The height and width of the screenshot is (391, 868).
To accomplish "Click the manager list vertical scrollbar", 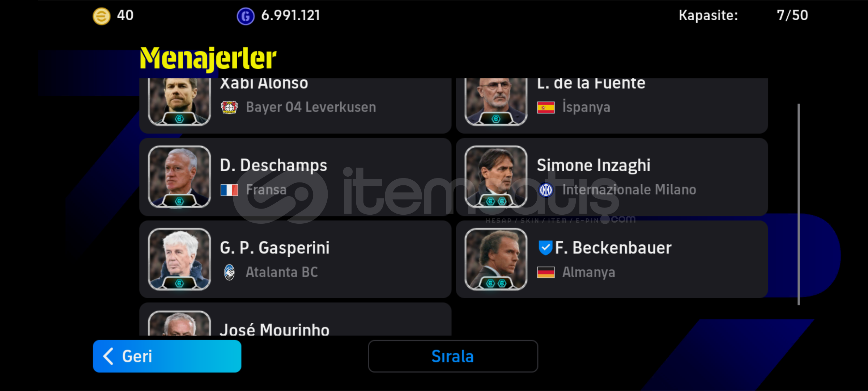I will coord(799,205).
